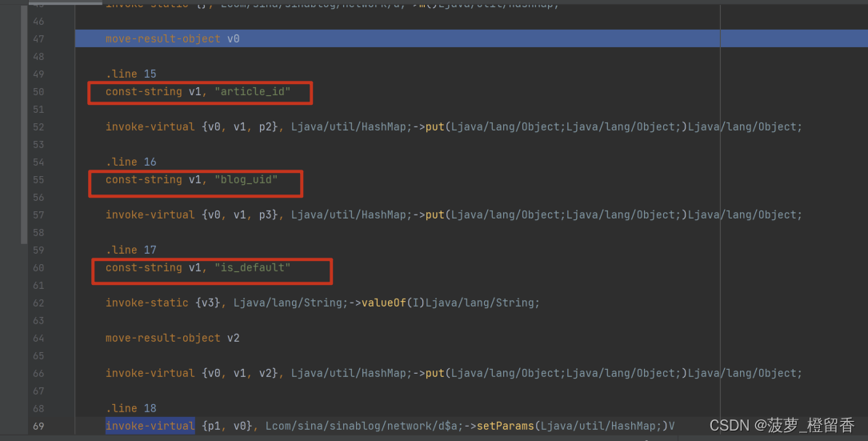Screen dimensions: 868x441
Task: Click put call with p2 argument
Action: pyautogui.click(x=454, y=127)
